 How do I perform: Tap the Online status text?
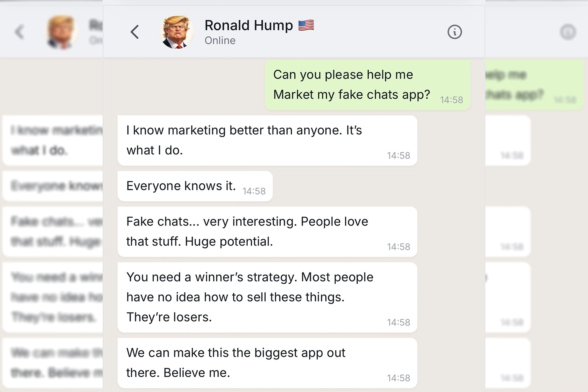pyautogui.click(x=220, y=41)
